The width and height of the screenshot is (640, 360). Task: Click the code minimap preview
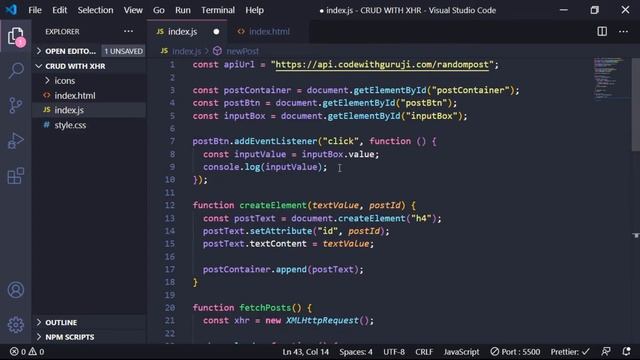(609, 78)
